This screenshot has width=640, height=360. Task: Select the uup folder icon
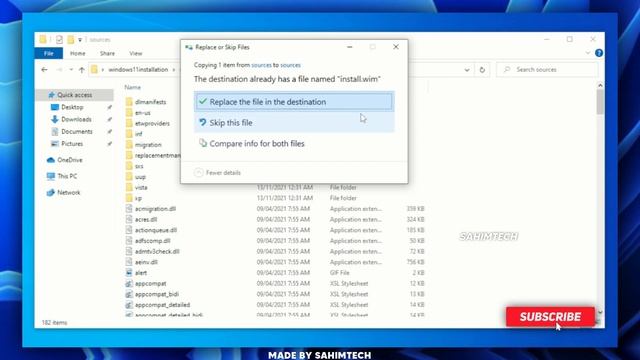click(129, 177)
